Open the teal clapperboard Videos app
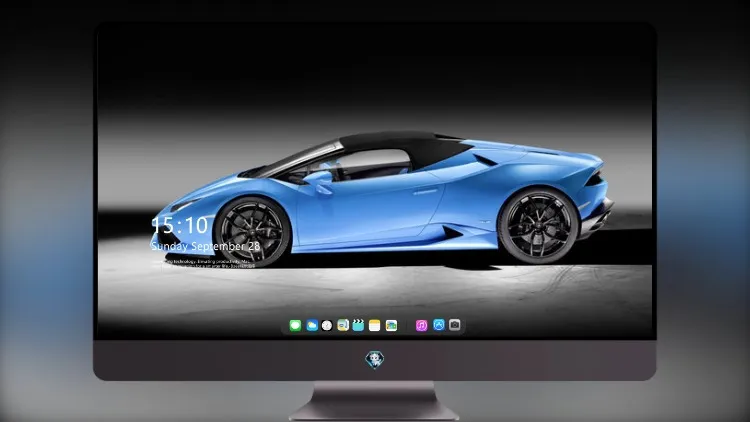Viewport: 750px width, 422px height. [358, 326]
